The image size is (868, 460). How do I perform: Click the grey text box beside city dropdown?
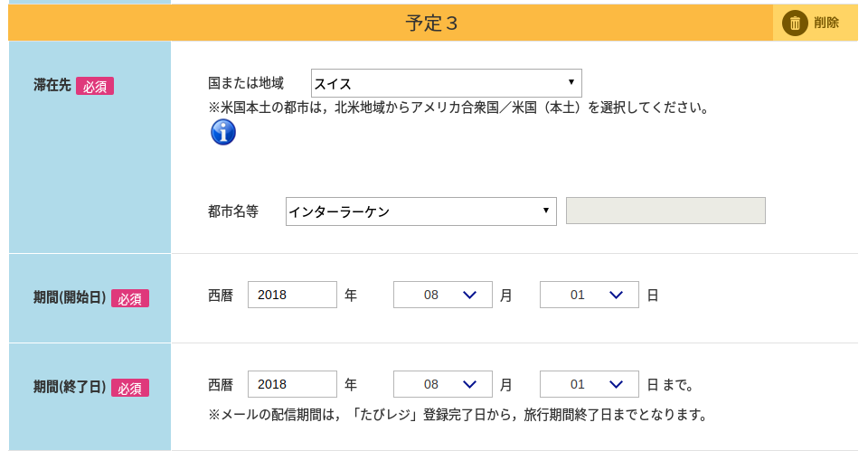click(665, 211)
